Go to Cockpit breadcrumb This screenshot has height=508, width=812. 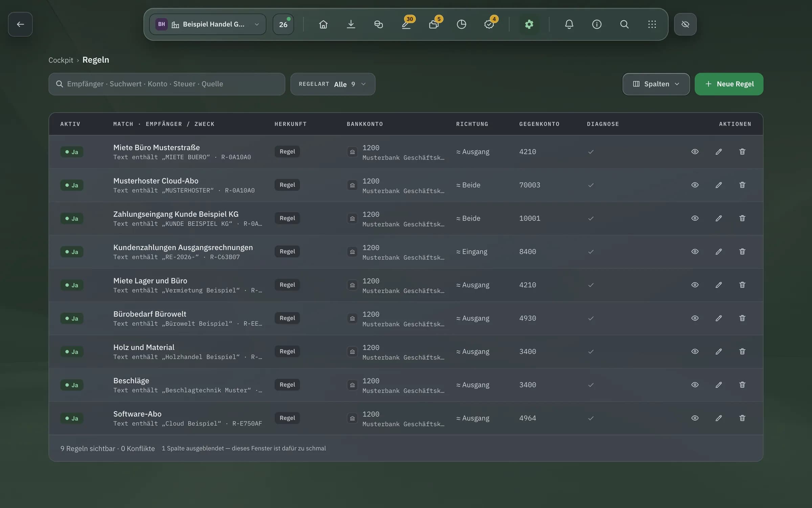[x=61, y=60]
